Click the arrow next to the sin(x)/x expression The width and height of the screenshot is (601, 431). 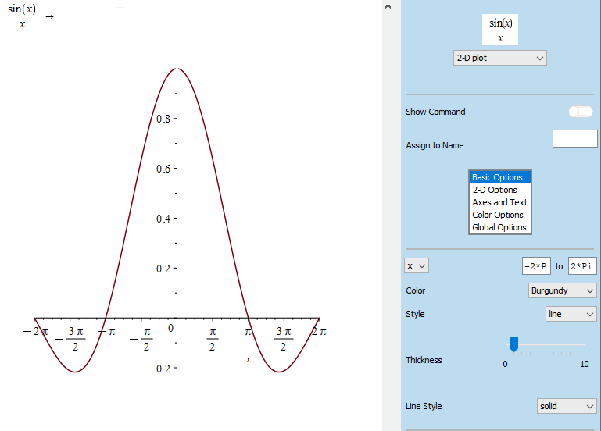(50, 18)
